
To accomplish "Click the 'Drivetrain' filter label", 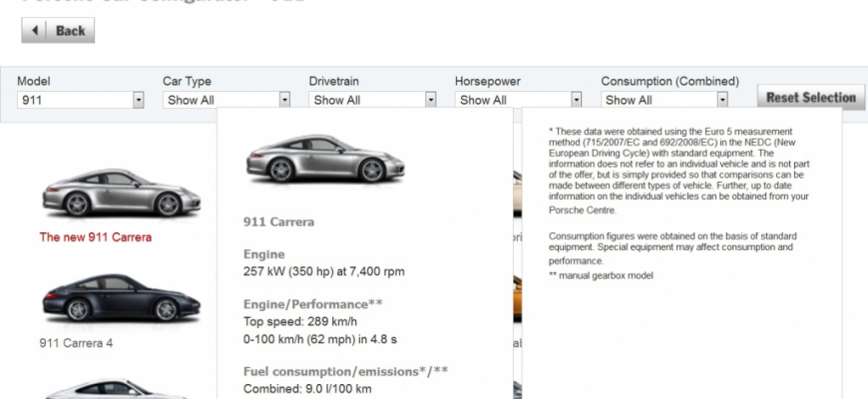I will (x=334, y=82).
